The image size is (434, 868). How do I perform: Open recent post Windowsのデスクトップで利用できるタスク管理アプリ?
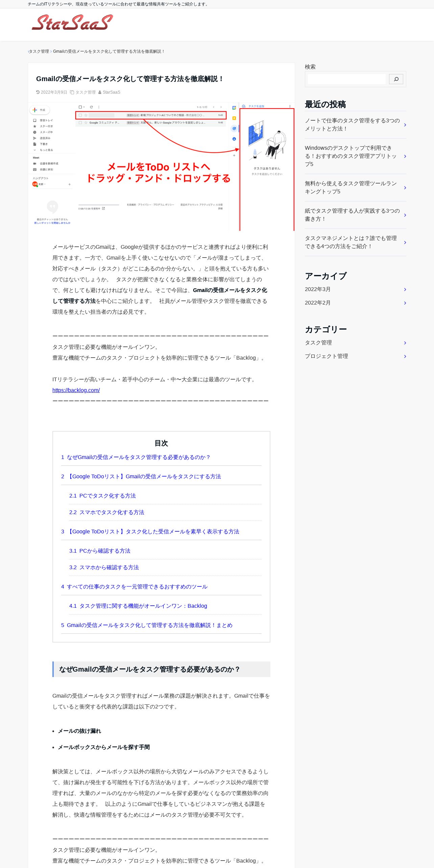355,156
